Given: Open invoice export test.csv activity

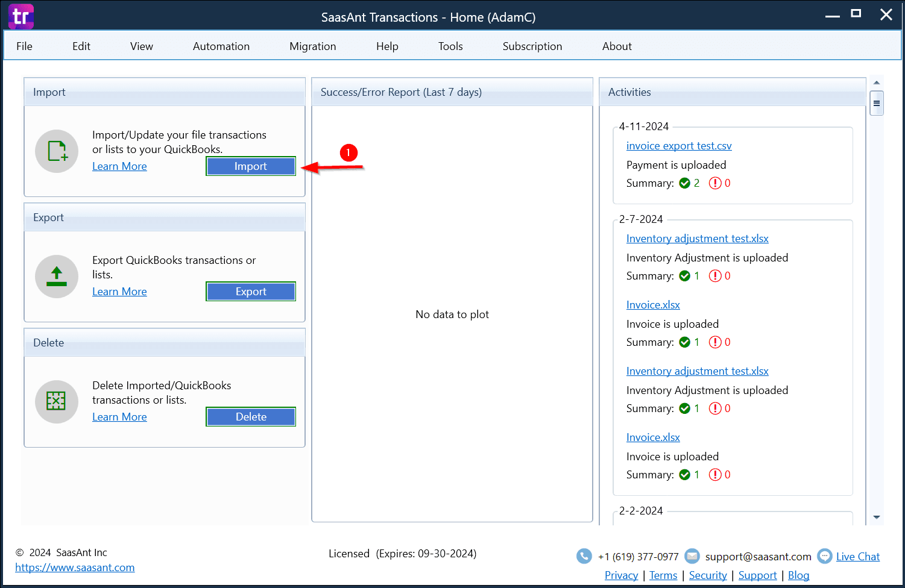Looking at the screenshot, I should click(x=679, y=146).
